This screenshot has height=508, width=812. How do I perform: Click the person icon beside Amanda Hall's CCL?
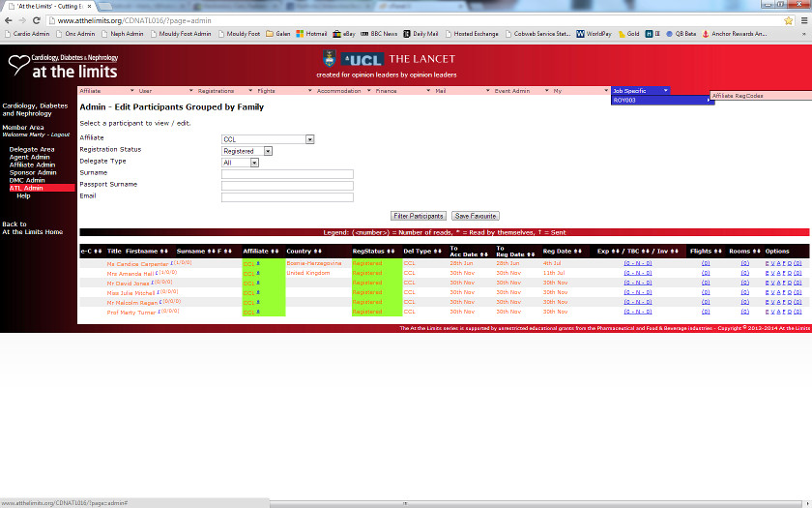tap(258, 273)
